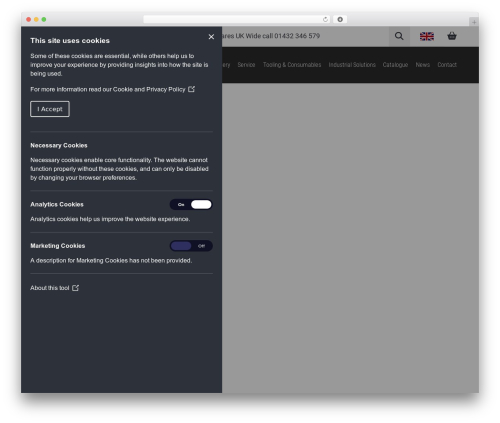Click the Analytics Cookies heading
Viewport: 500px width, 423px height.
57,204
